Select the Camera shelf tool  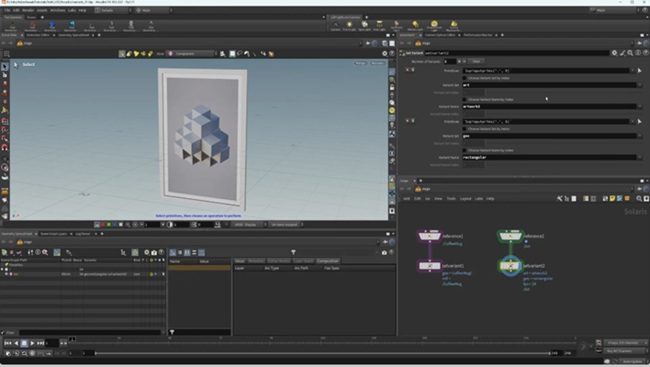pyautogui.click(x=335, y=26)
